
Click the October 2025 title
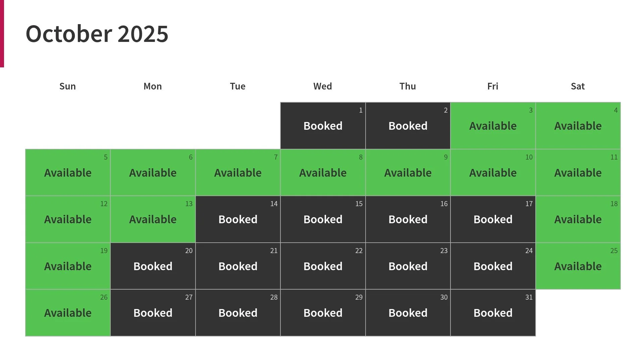pos(97,34)
